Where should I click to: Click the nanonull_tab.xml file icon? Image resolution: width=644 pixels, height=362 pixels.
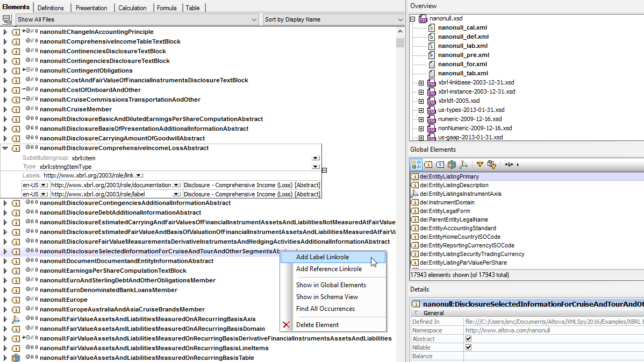coord(431,73)
